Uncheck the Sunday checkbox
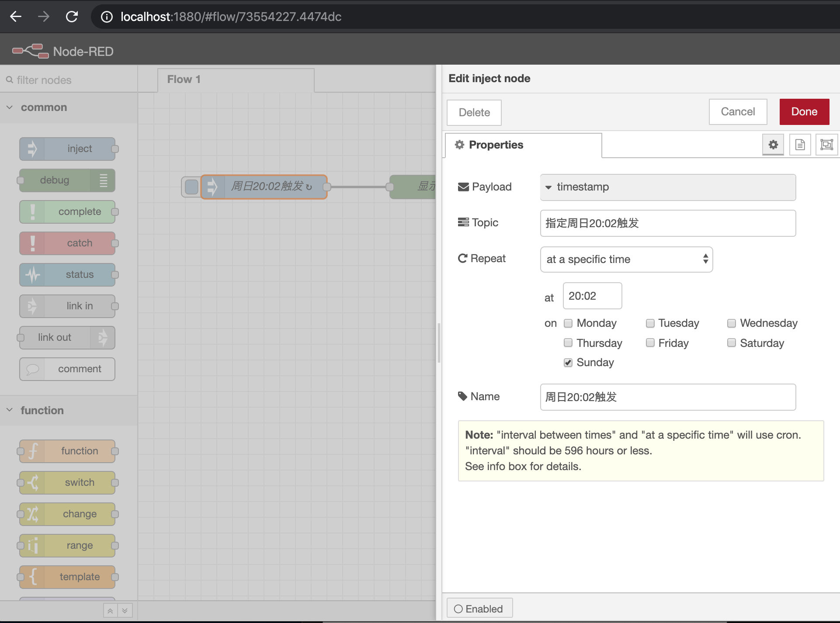 (568, 363)
